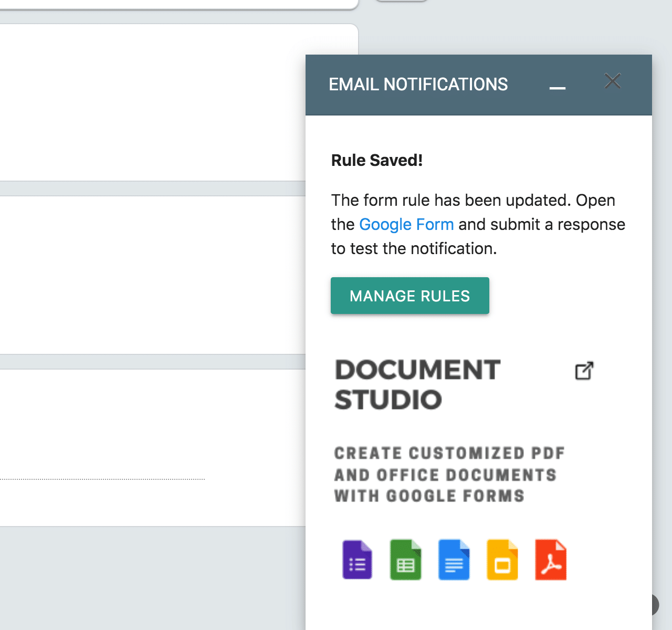Click the green Google Sheets icon
Image resolution: width=672 pixels, height=630 pixels.
[406, 560]
